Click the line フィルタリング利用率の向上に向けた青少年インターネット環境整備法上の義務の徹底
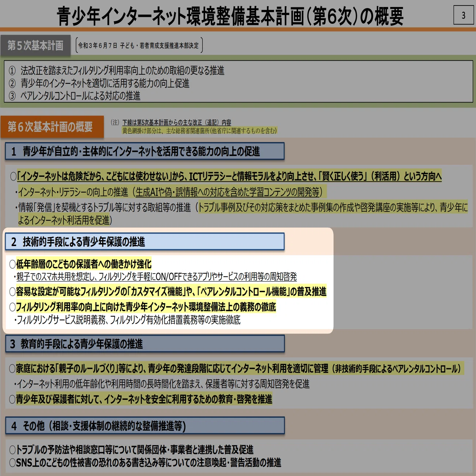Image resolution: width=476 pixels, height=476 pixels. click(143, 306)
